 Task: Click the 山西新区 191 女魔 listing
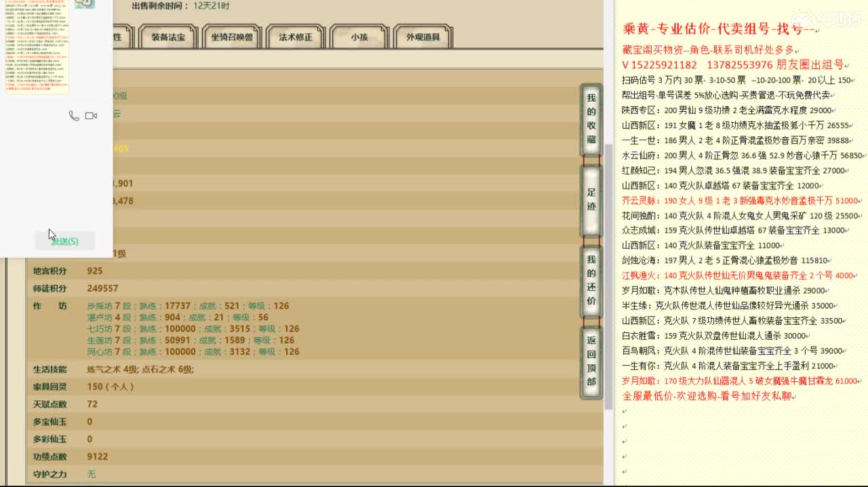pos(736,125)
